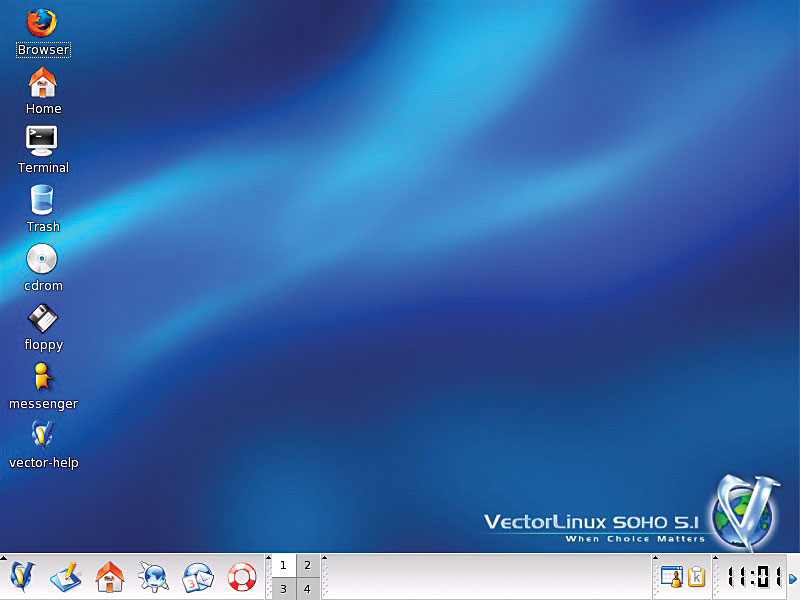Screen dimensions: 800x600
Task: Open the cdrom desktop icon
Action: [42, 259]
